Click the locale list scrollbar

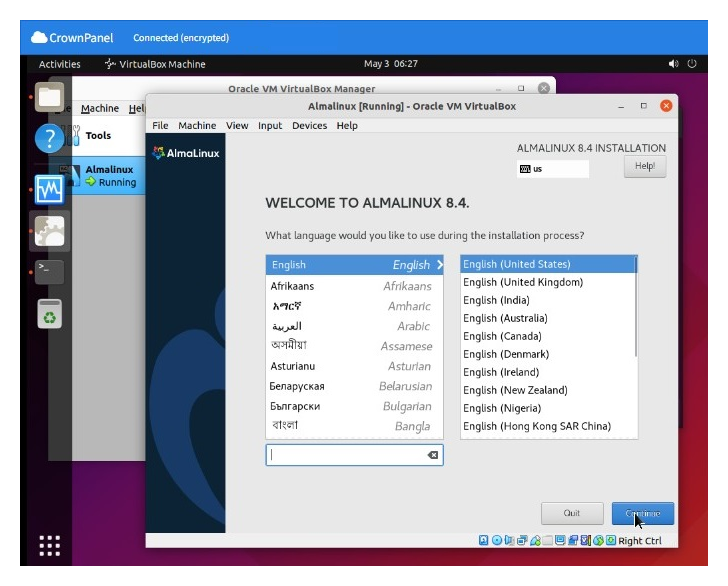(x=636, y=306)
